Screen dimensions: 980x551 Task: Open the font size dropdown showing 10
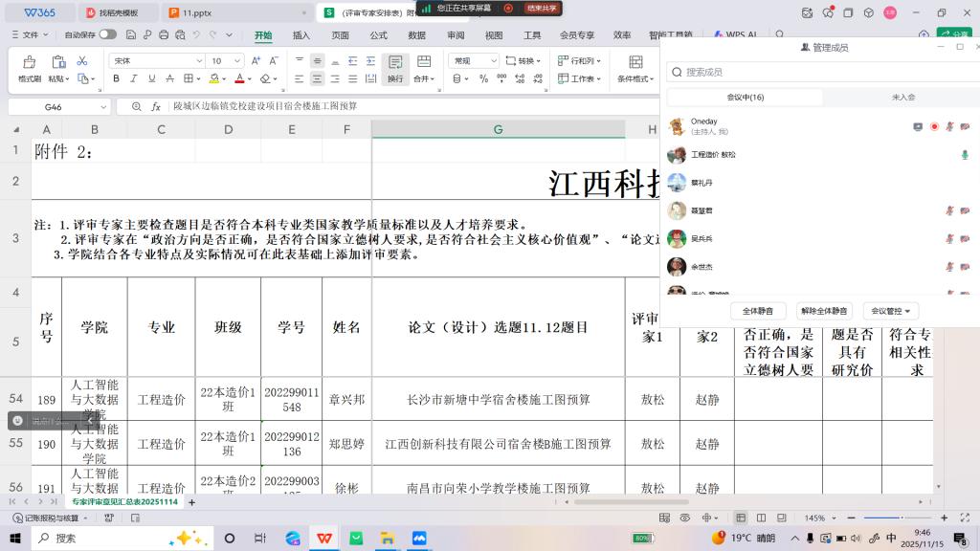237,60
